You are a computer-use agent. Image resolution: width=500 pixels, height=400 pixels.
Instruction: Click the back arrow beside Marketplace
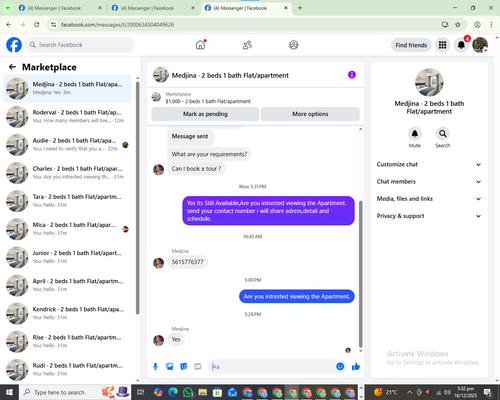[x=12, y=67]
